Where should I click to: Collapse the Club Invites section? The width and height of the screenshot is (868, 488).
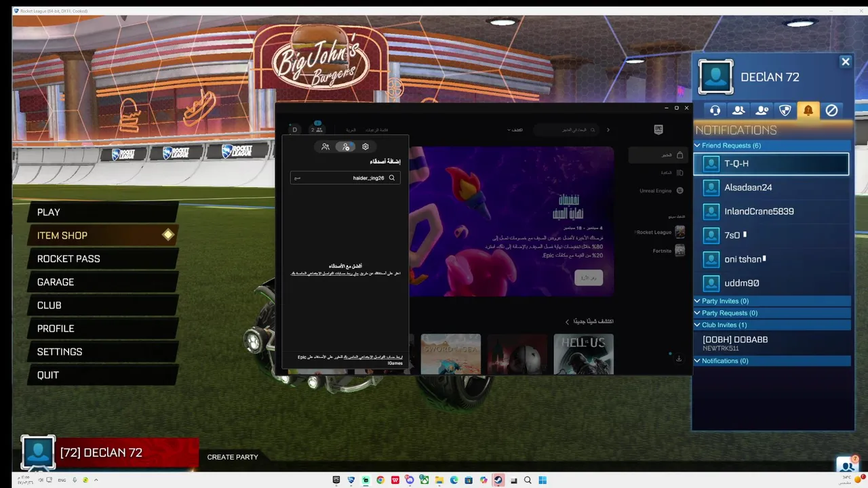(772, 325)
